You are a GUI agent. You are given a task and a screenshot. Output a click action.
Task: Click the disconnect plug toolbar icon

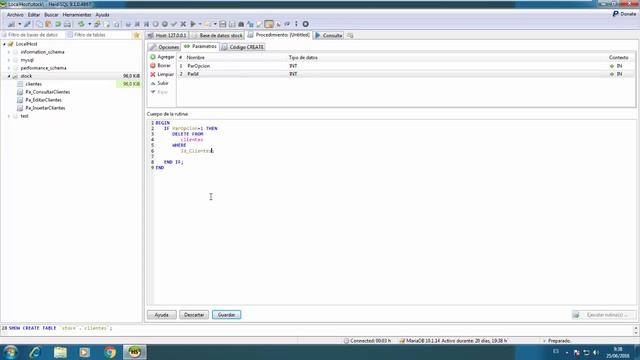[27, 24]
